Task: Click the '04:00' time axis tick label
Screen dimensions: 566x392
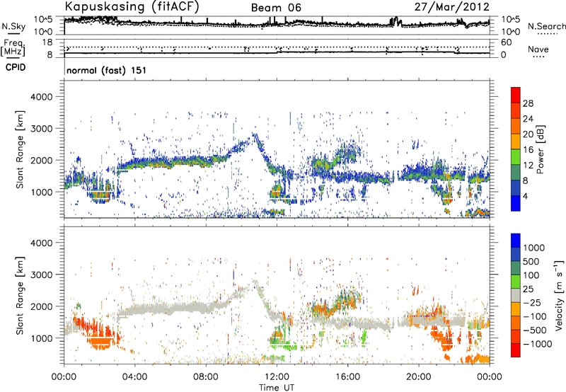Action: point(135,377)
